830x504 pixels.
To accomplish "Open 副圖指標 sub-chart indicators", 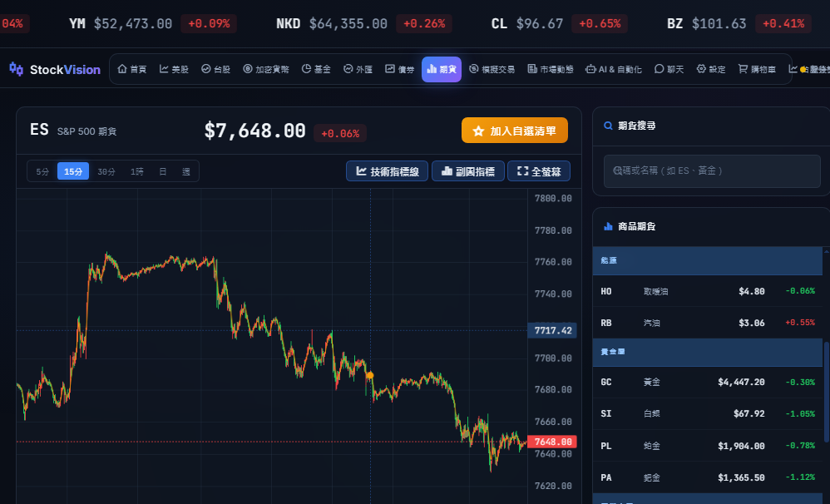I will [x=468, y=171].
